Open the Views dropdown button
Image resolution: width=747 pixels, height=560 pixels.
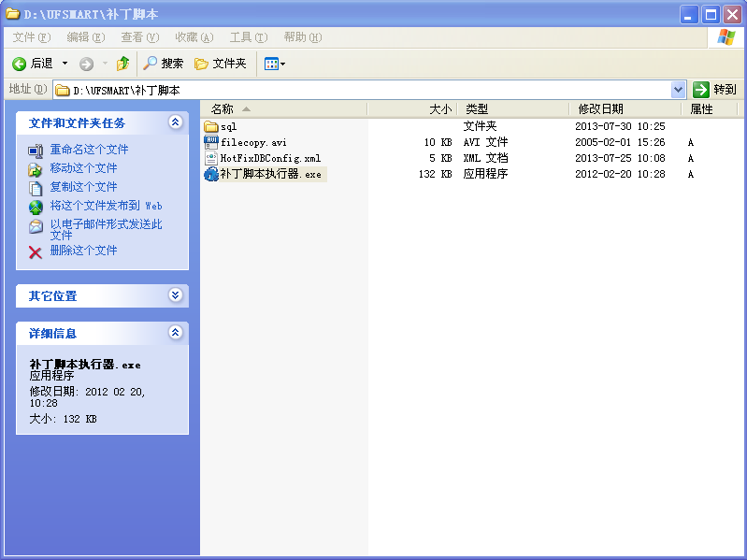(x=275, y=64)
